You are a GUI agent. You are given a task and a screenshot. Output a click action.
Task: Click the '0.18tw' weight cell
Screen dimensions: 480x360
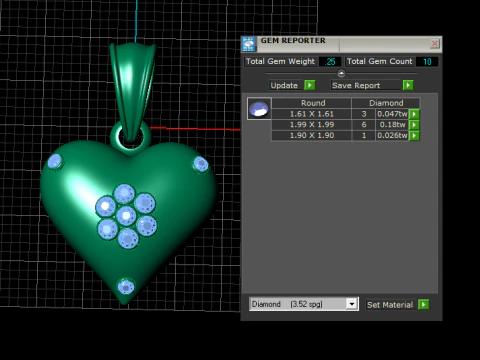coord(392,125)
